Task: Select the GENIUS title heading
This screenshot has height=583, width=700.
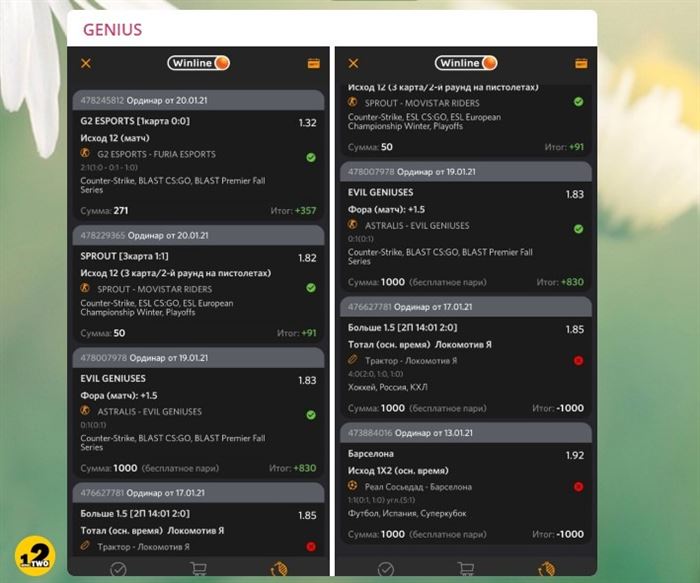Action: click(x=112, y=29)
